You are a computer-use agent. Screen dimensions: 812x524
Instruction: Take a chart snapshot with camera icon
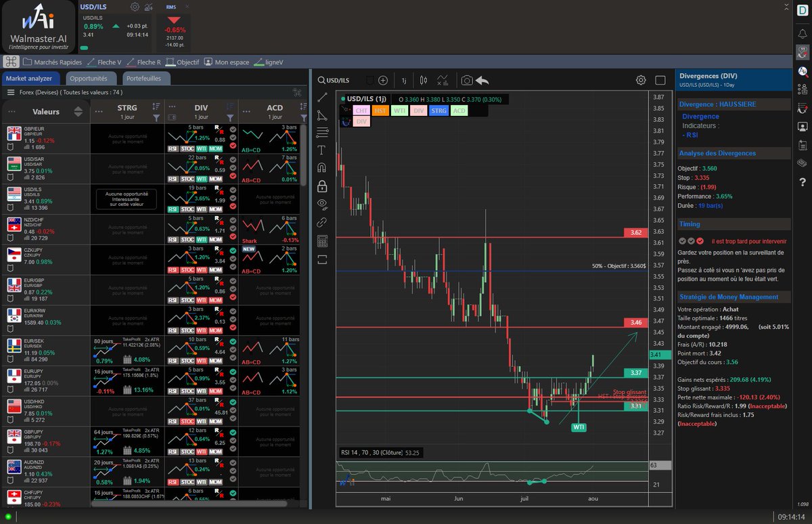coord(467,80)
